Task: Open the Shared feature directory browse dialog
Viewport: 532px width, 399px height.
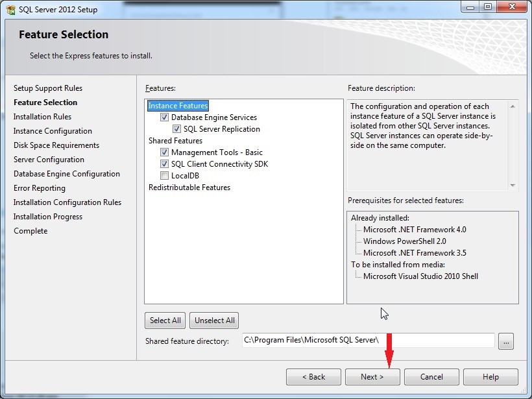Action: click(505, 341)
